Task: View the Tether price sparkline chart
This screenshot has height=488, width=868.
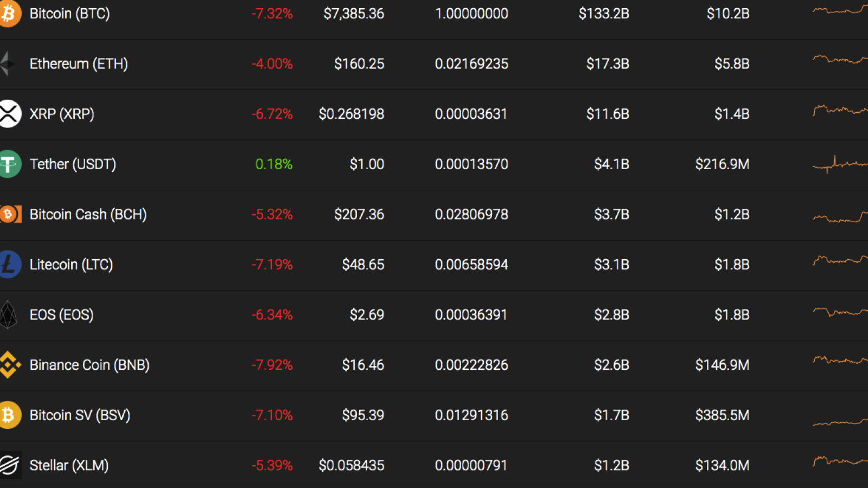Action: coord(840,164)
